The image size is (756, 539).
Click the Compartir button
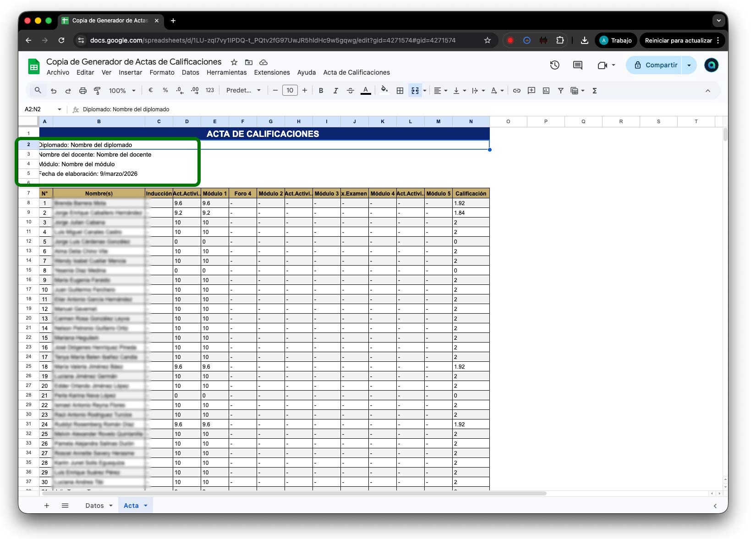point(656,65)
